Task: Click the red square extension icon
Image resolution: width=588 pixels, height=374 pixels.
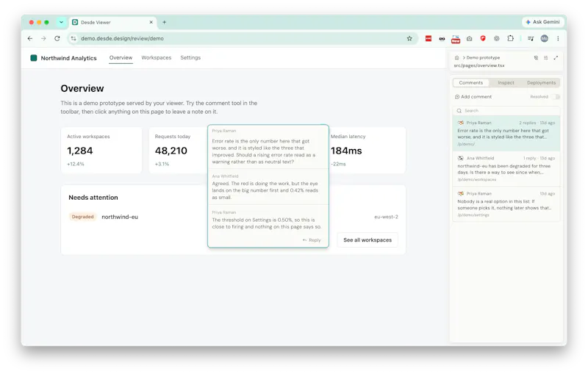Action: point(429,38)
